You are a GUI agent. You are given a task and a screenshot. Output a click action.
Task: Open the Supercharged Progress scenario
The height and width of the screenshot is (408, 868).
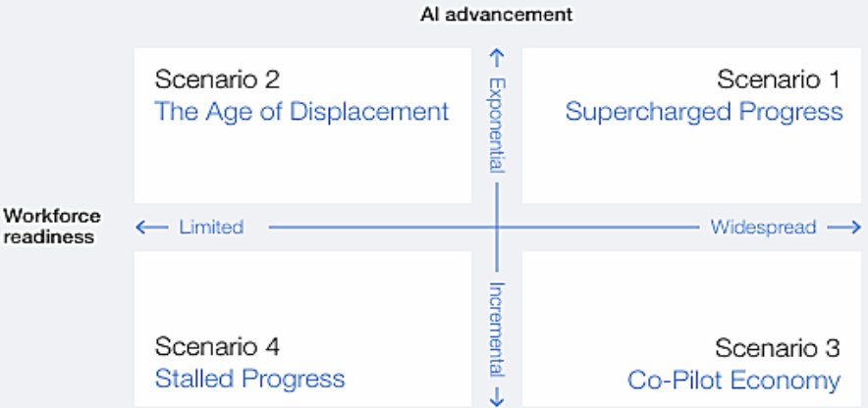click(703, 112)
